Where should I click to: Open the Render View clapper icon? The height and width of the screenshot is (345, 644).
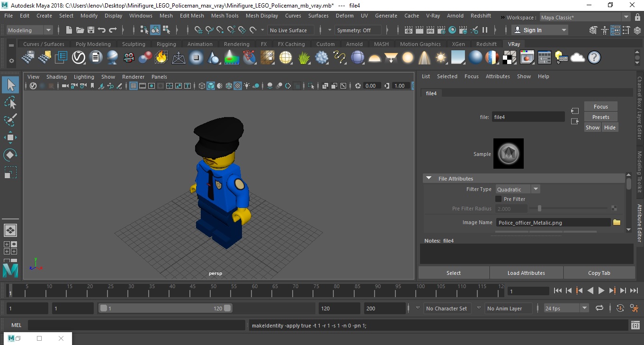[x=409, y=30]
